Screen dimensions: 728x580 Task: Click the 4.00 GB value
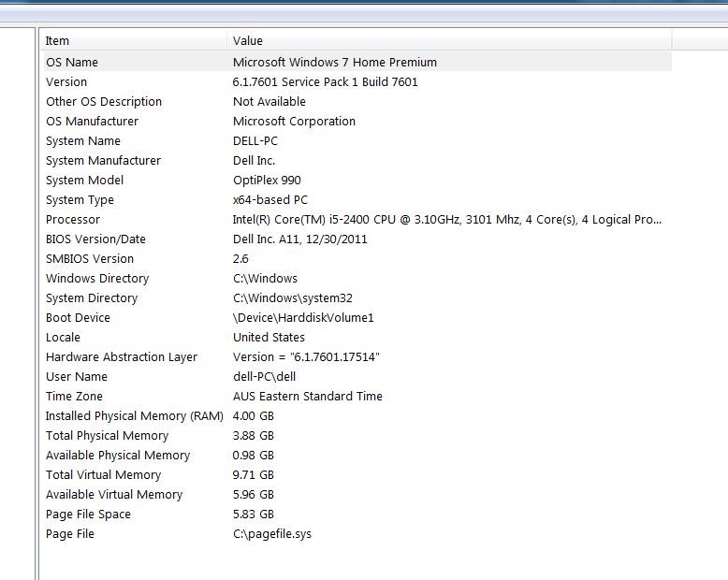coord(253,415)
